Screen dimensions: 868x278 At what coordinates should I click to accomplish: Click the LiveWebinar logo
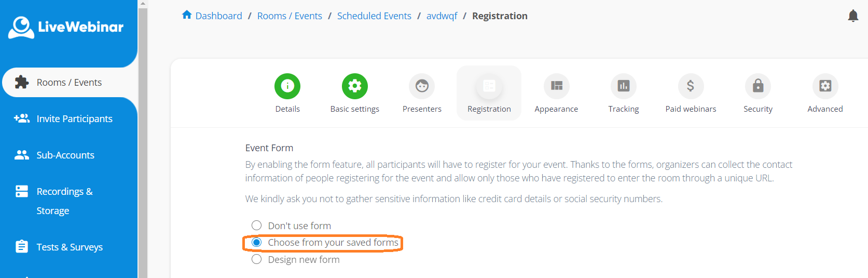click(x=66, y=27)
